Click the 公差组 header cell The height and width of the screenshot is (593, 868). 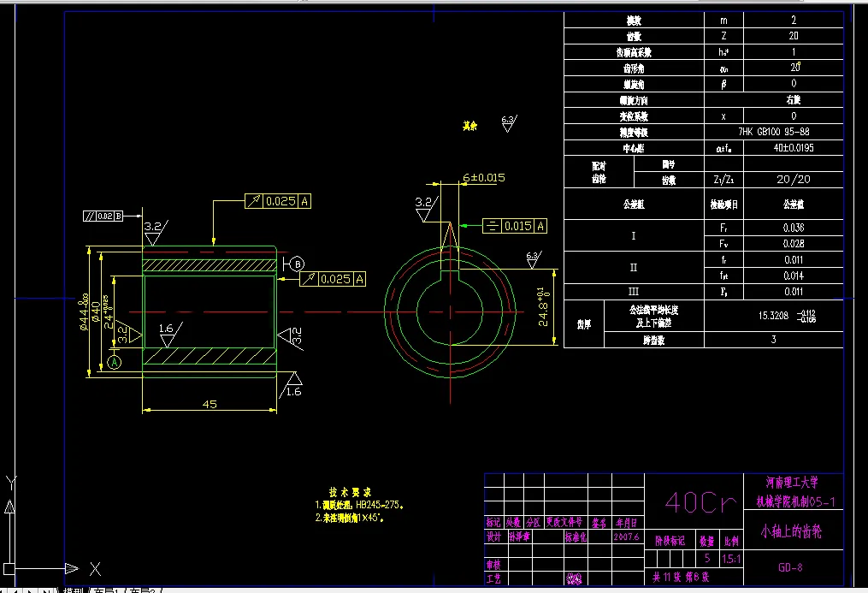coord(634,205)
